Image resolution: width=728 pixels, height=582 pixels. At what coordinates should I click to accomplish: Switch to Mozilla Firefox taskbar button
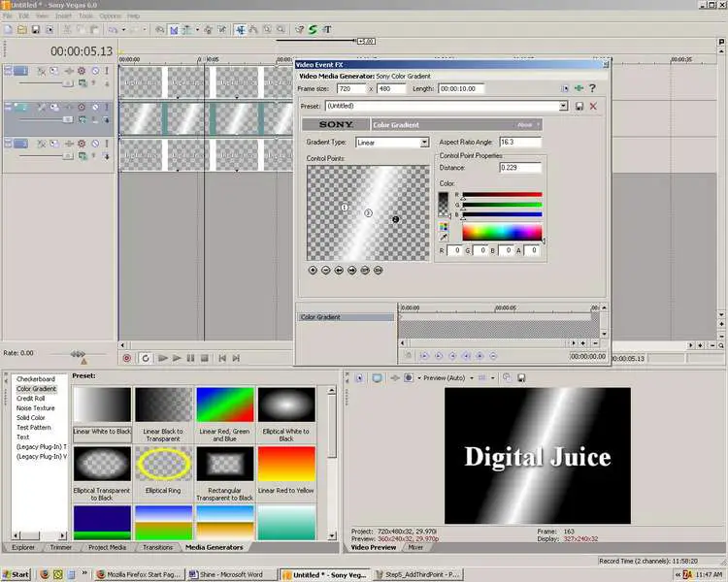[x=139, y=574]
